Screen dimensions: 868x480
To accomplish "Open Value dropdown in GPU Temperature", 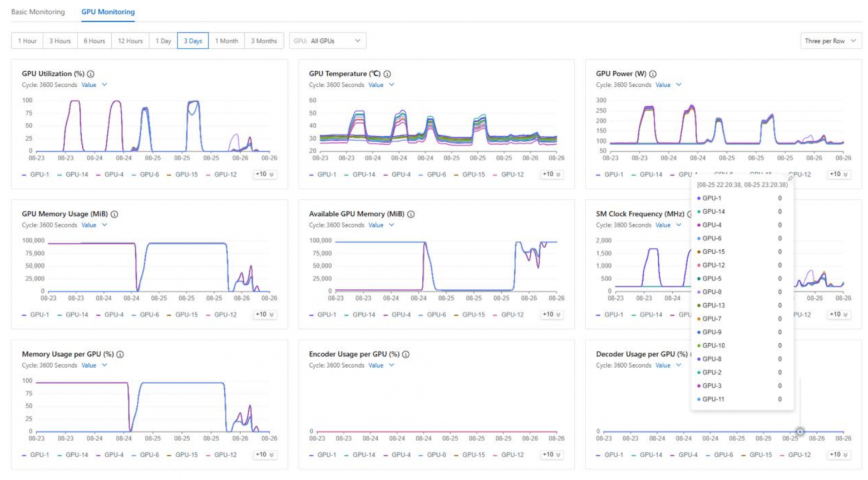I will pos(381,85).
